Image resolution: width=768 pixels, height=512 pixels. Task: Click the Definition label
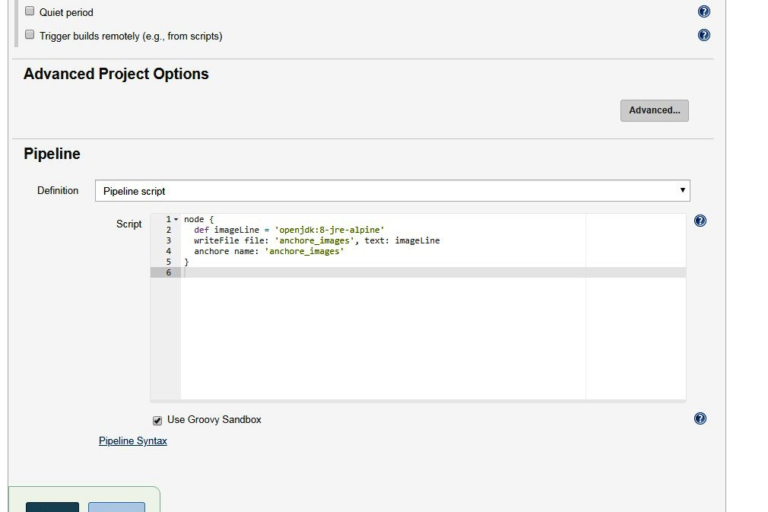(x=58, y=191)
